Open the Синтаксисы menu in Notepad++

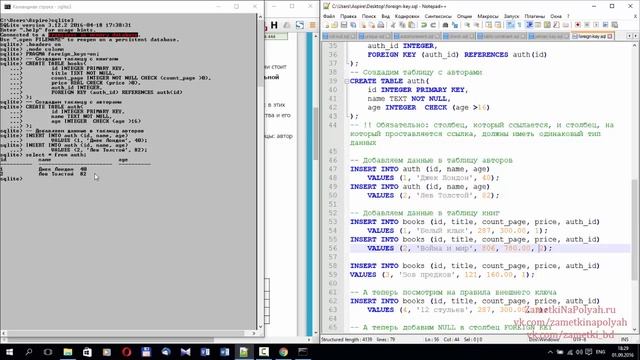(438, 16)
